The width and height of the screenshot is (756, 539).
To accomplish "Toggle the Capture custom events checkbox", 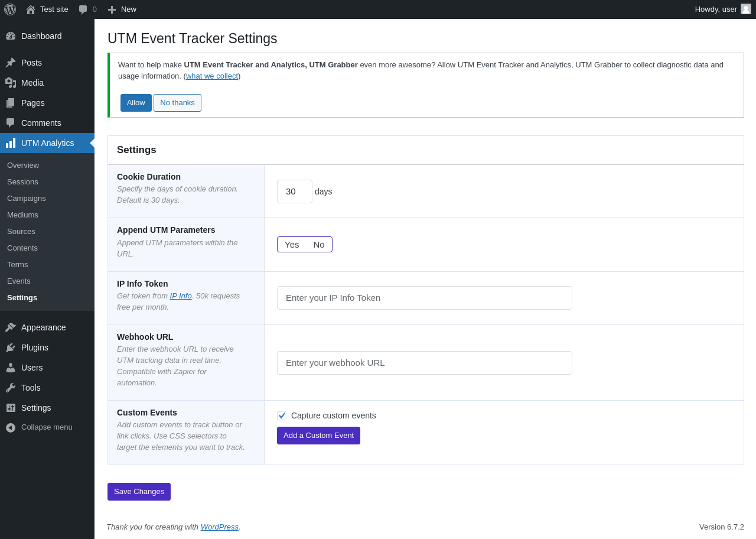I will point(282,415).
